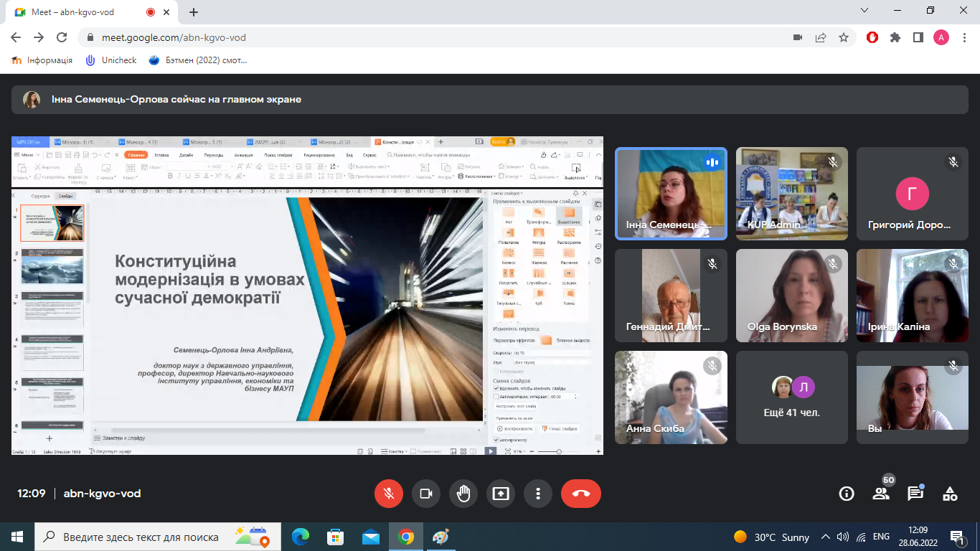Open a new browser tab
The height and width of the screenshot is (551, 980).
point(194,12)
